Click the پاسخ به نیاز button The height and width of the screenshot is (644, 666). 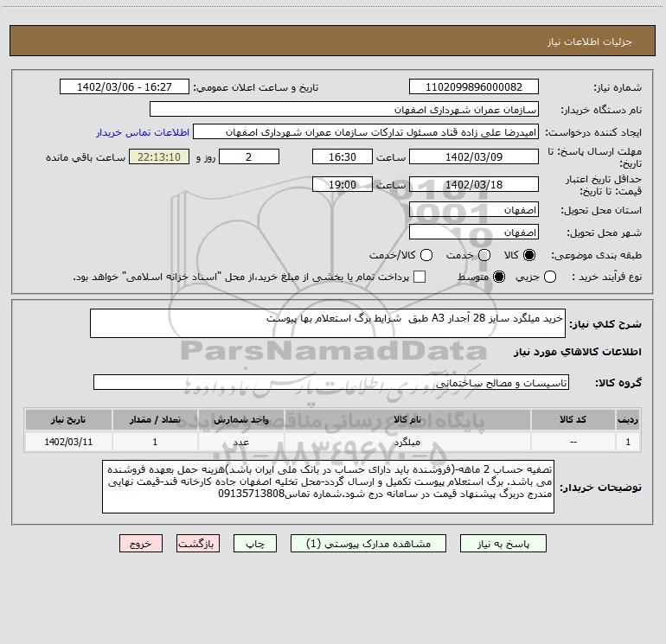(x=503, y=544)
